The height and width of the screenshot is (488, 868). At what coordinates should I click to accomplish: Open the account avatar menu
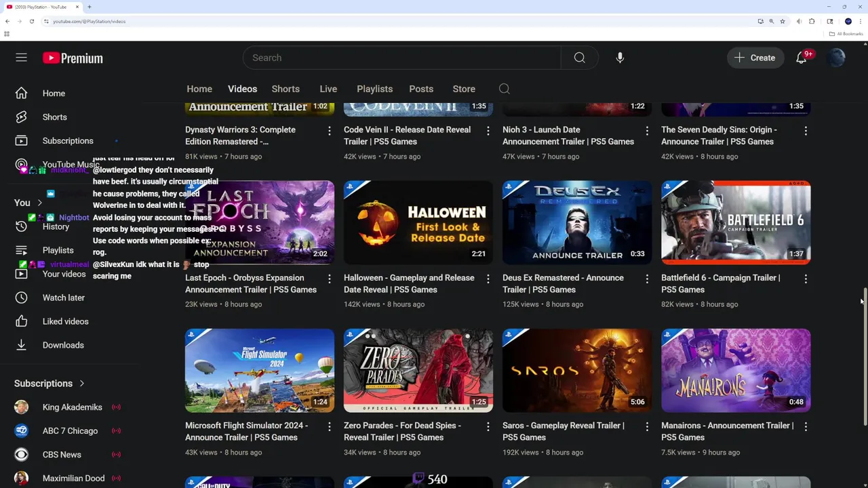point(837,58)
